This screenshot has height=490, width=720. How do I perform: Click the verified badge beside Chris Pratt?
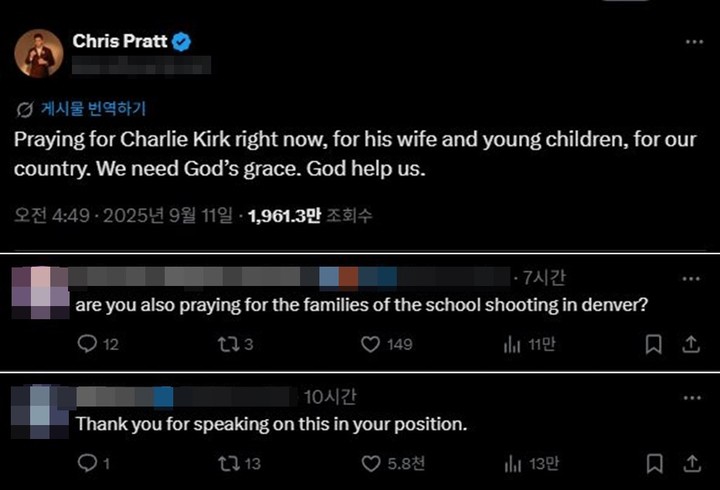point(182,42)
